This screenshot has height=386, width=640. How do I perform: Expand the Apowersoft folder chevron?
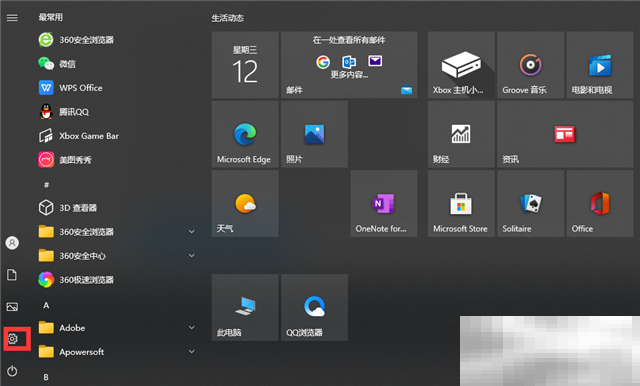pos(191,351)
